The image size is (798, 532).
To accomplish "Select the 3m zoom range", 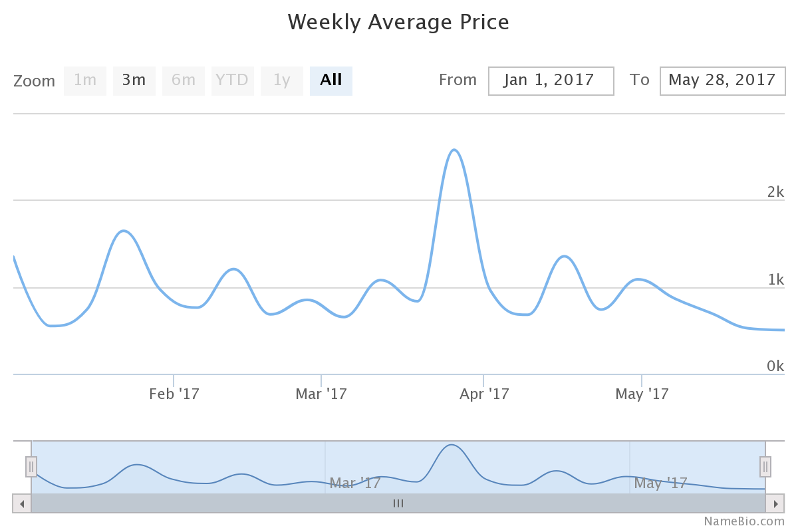I will (x=134, y=81).
